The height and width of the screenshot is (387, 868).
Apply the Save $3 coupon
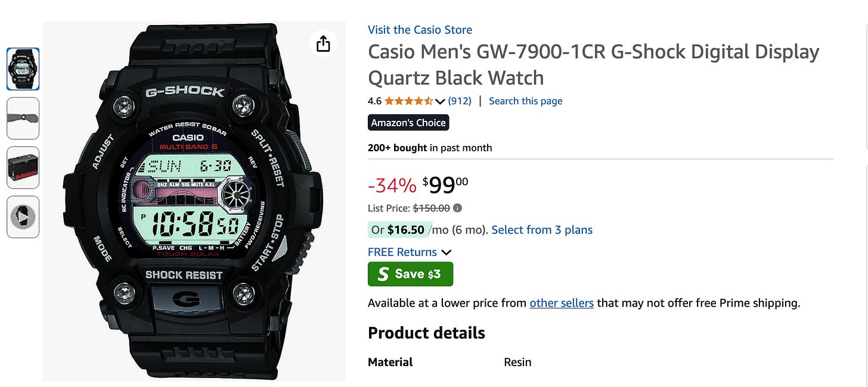[x=410, y=274]
